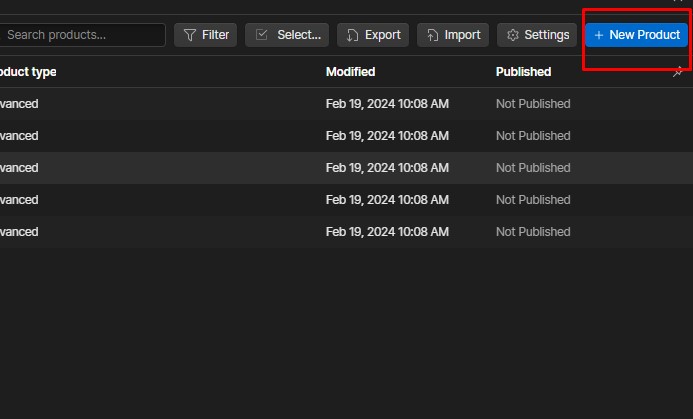Screen dimensions: 693x419
Task: Click the import arrow icon
Action: 432,35
